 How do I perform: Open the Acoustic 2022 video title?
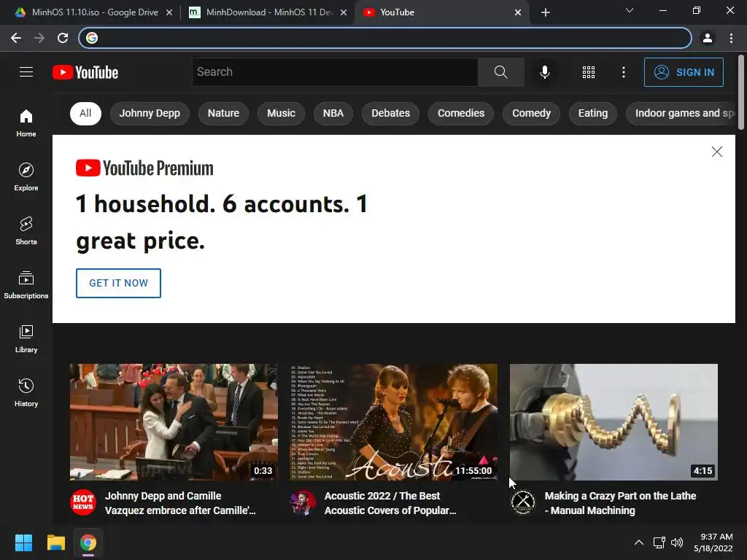(390, 503)
